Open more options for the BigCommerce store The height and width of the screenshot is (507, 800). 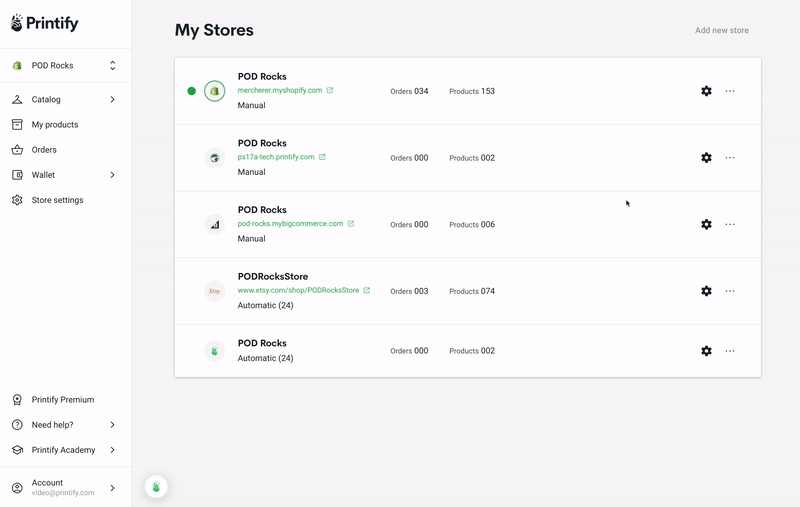click(x=730, y=224)
